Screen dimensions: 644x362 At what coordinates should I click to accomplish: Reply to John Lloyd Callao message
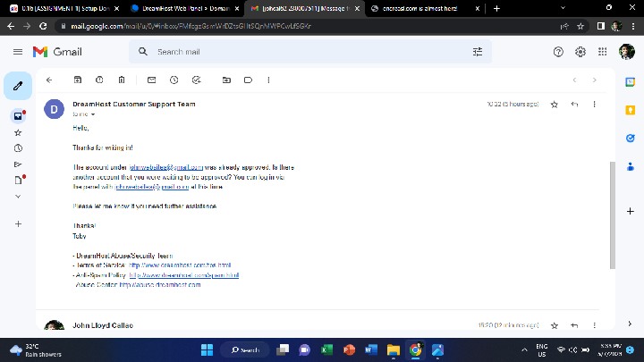coord(574,325)
